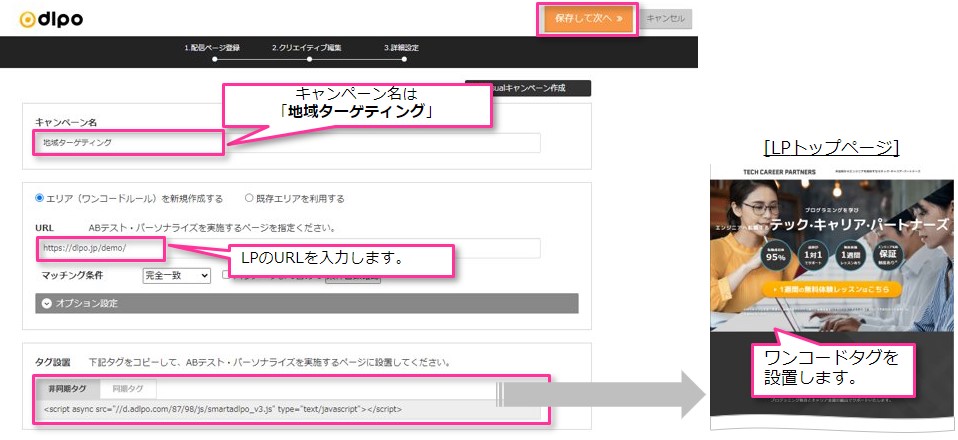Click the オプション設定 chevron icon
958x440 pixels.
(x=46, y=303)
